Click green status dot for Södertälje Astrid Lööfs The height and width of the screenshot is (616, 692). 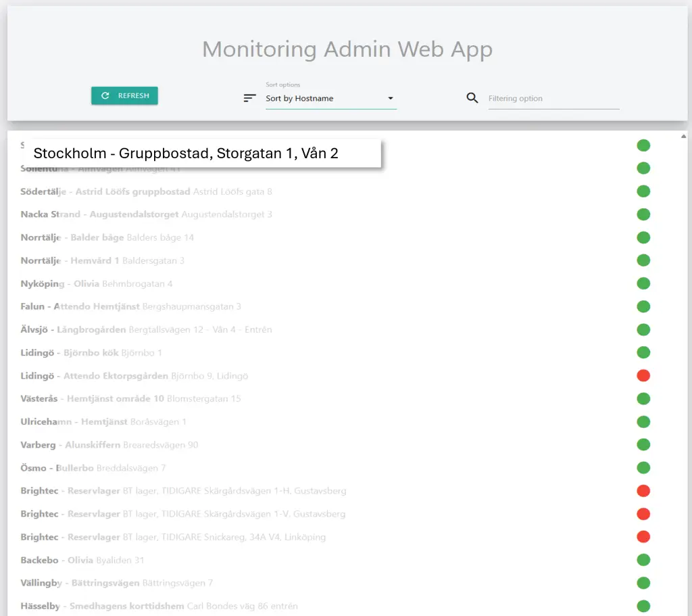643,191
